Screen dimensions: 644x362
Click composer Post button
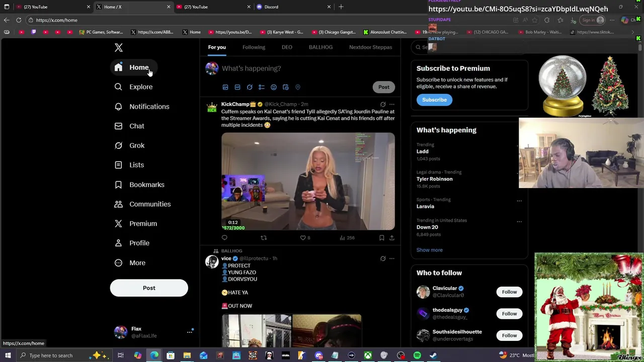click(384, 87)
